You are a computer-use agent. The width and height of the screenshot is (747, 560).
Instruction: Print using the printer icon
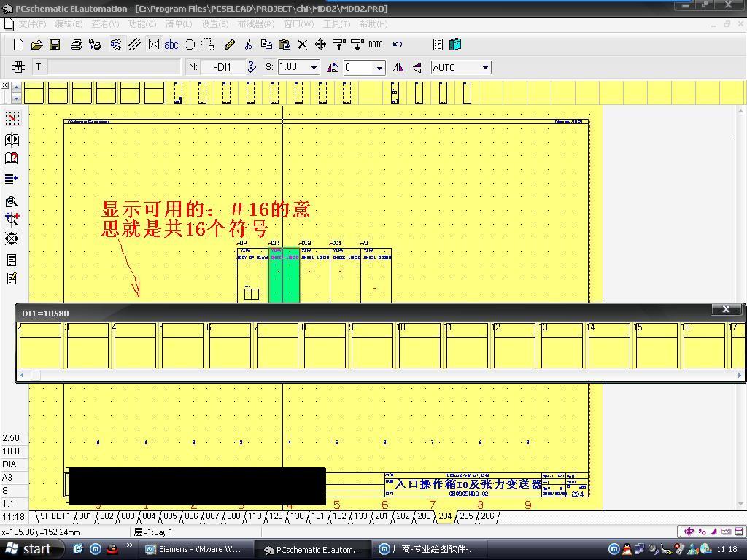tap(76, 44)
